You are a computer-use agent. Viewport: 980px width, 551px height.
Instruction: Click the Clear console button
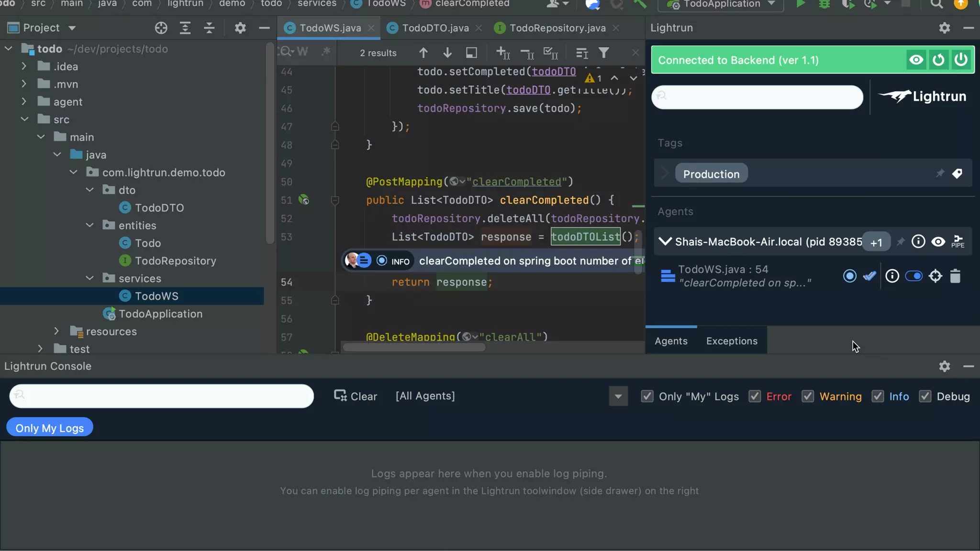pos(356,396)
